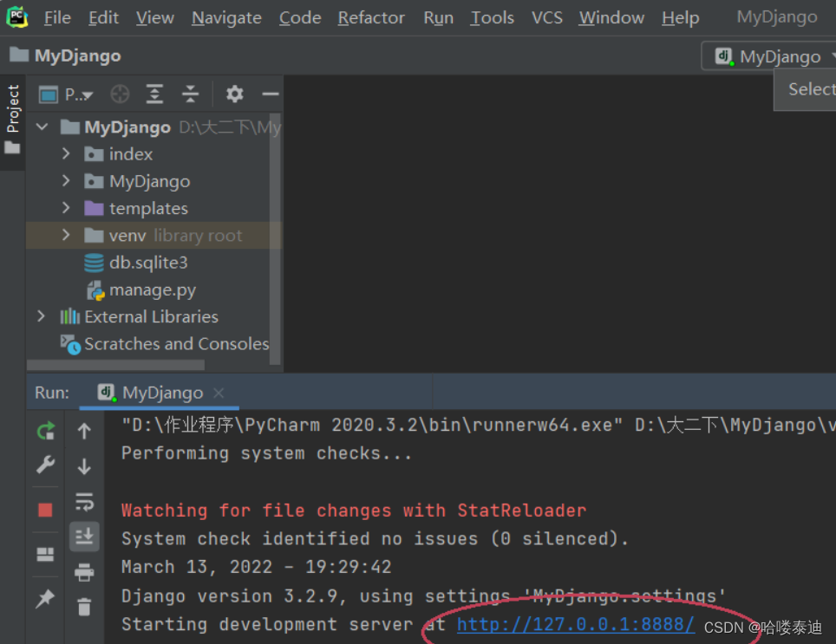Select External Libraries in tree
Viewport: 836px width, 644px height.
[151, 317]
